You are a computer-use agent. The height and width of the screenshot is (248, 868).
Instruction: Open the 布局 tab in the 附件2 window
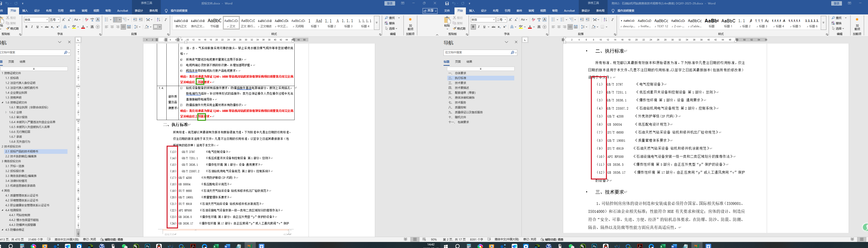(x=495, y=11)
